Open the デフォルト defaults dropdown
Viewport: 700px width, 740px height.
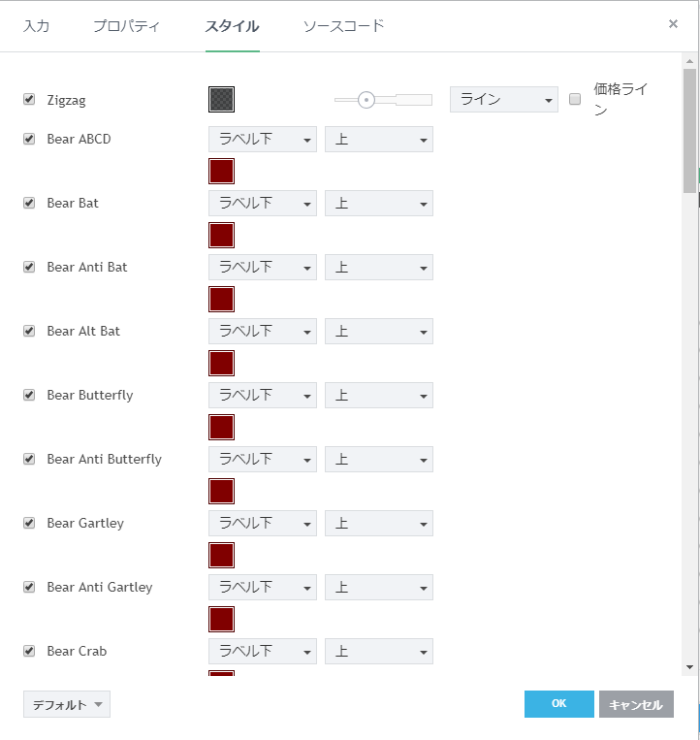[x=67, y=705]
